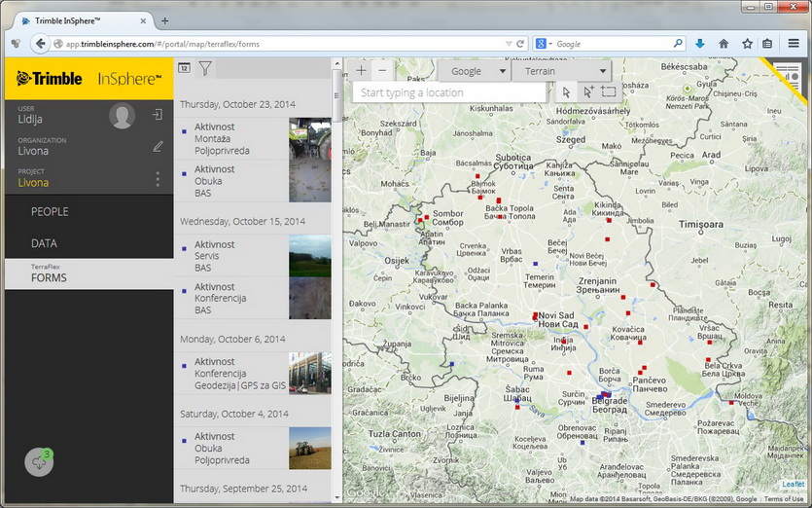The width and height of the screenshot is (812, 508).
Task: Bookmark this page with star icon
Action: (x=747, y=44)
